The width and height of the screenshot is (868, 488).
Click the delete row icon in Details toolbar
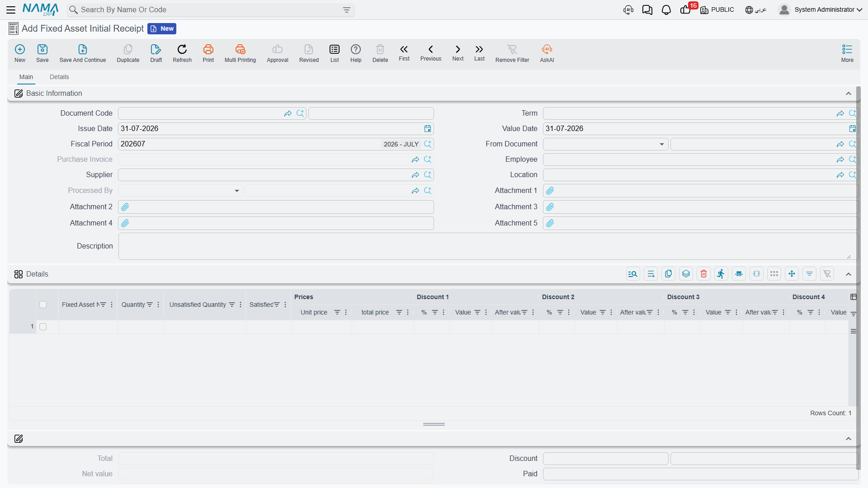pyautogui.click(x=703, y=274)
